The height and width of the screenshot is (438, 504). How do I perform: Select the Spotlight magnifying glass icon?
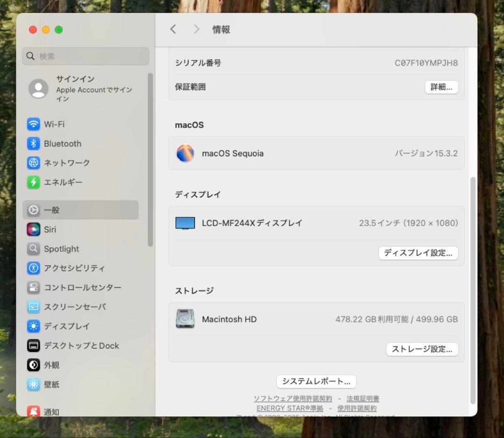pos(33,248)
